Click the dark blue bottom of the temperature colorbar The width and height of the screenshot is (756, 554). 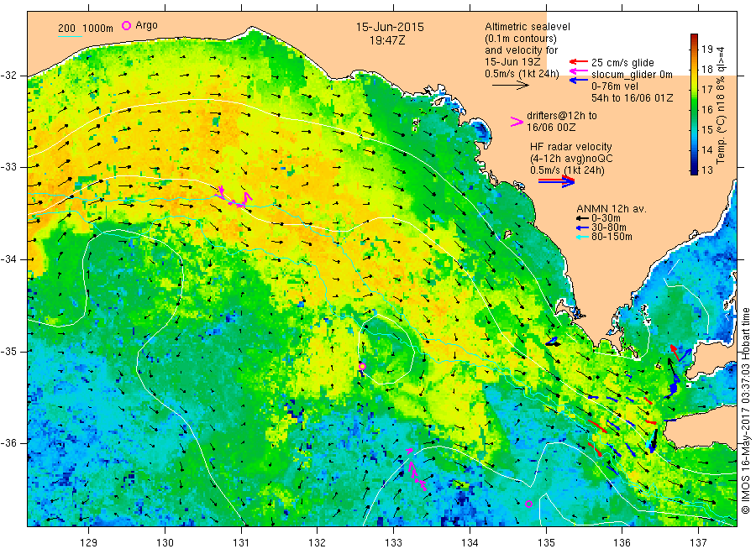click(694, 170)
